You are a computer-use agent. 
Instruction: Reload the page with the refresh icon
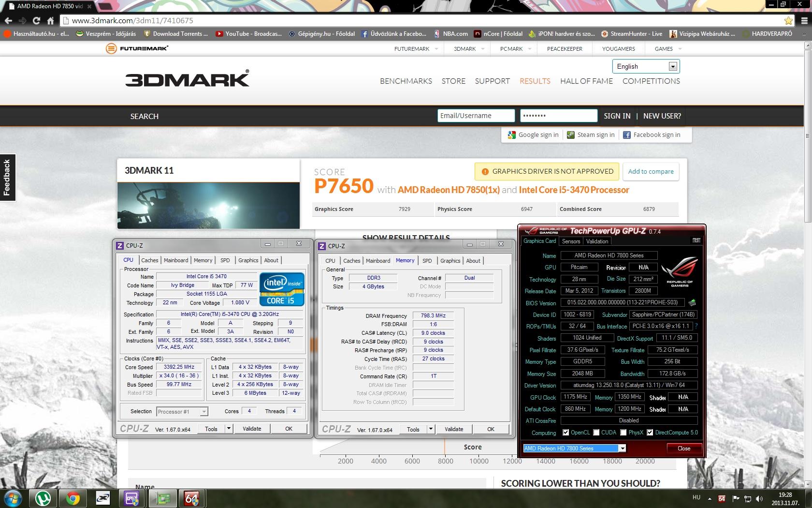(x=36, y=20)
